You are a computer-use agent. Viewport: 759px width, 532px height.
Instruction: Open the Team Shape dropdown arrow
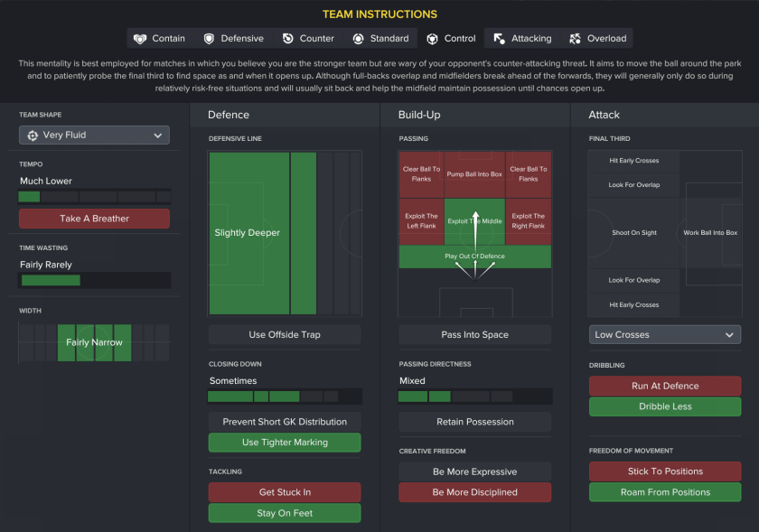(x=158, y=135)
